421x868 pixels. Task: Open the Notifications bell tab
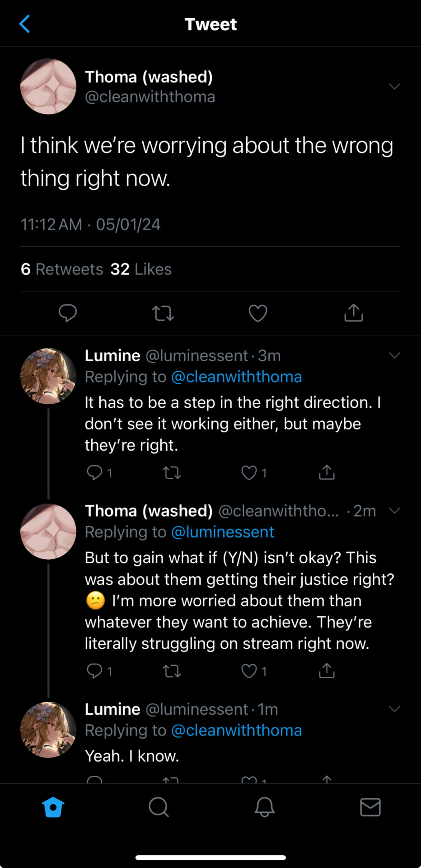(x=265, y=807)
